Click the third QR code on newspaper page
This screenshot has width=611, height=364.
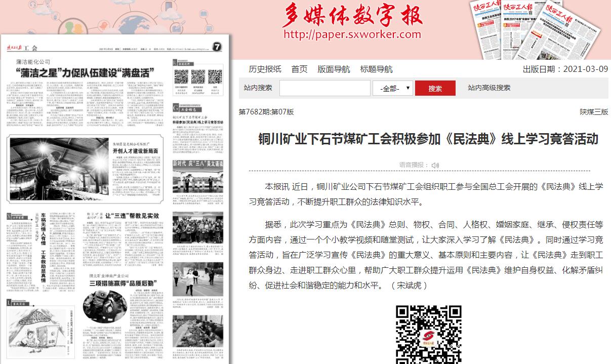(x=215, y=77)
